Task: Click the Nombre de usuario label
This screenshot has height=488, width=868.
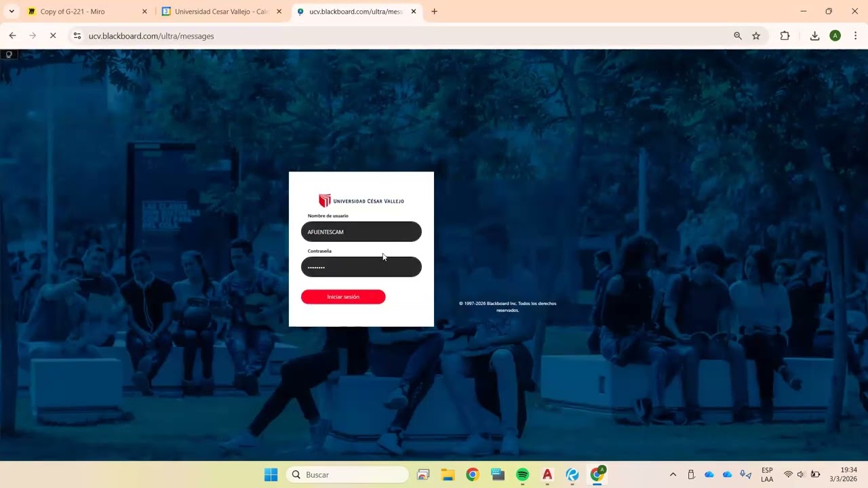Action: pyautogui.click(x=328, y=216)
